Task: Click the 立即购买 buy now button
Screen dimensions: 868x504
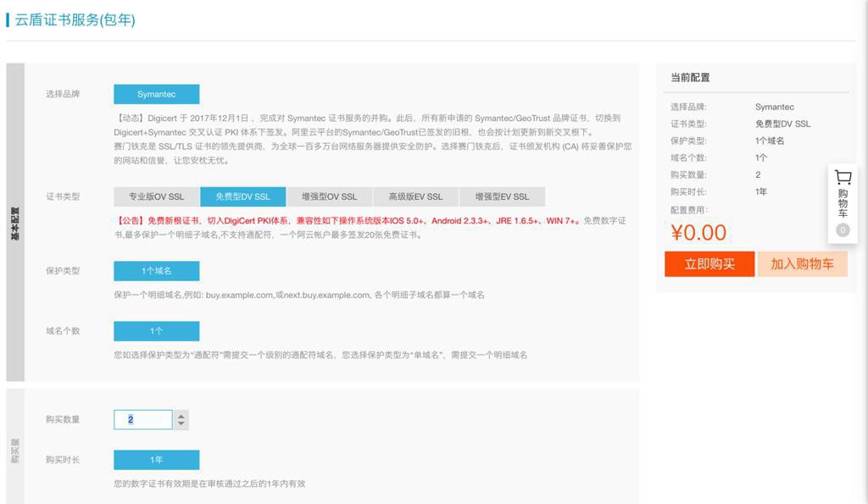Action: coord(709,264)
